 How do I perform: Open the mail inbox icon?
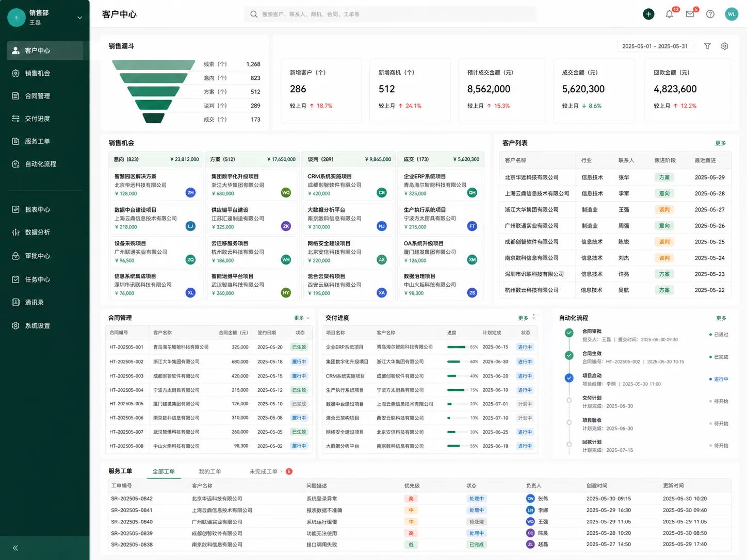pyautogui.click(x=690, y=14)
